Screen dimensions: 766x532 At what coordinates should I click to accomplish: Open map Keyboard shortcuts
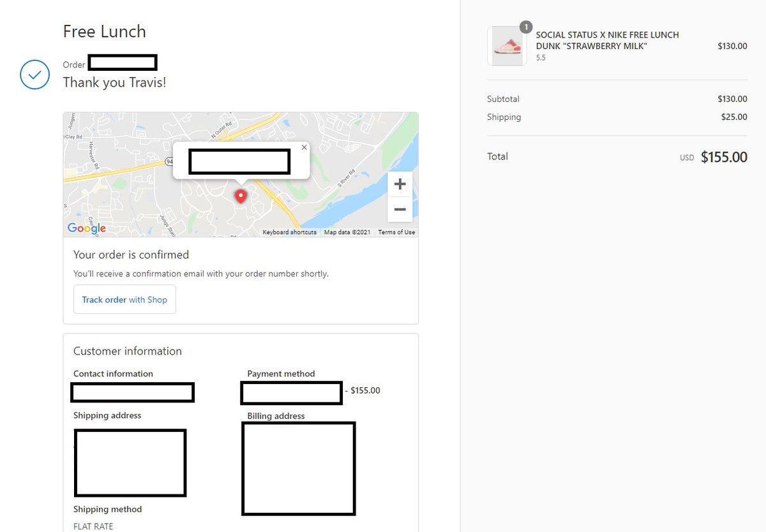pyautogui.click(x=290, y=232)
